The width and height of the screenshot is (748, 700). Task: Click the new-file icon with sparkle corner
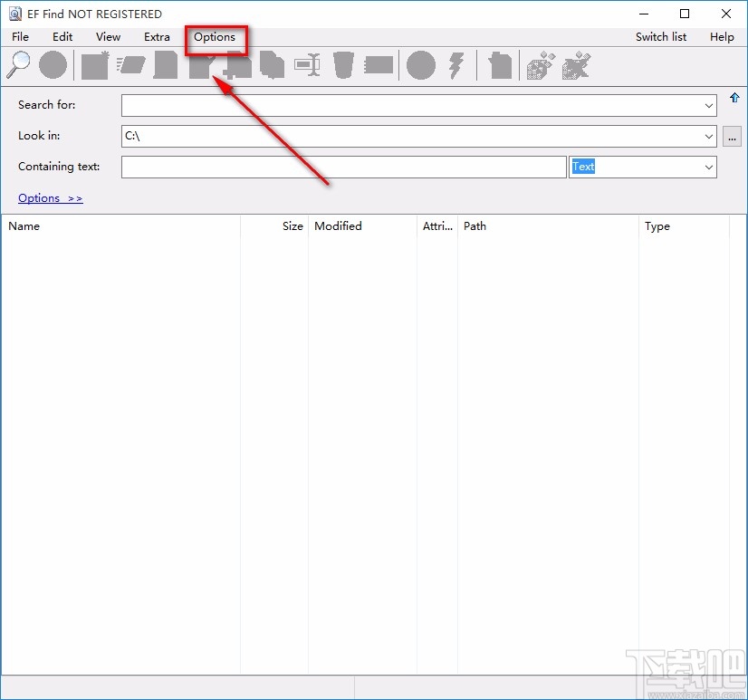(x=95, y=65)
